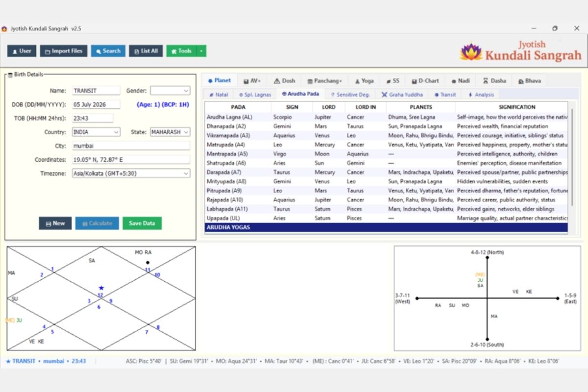Open the List All records button
This screenshot has width=588, height=392.
pyautogui.click(x=146, y=51)
